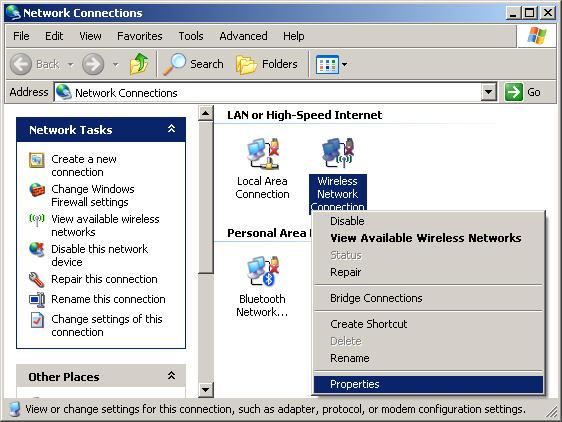This screenshot has width=562, height=422.
Task: Click the Windows flag logo
Action: (x=537, y=36)
